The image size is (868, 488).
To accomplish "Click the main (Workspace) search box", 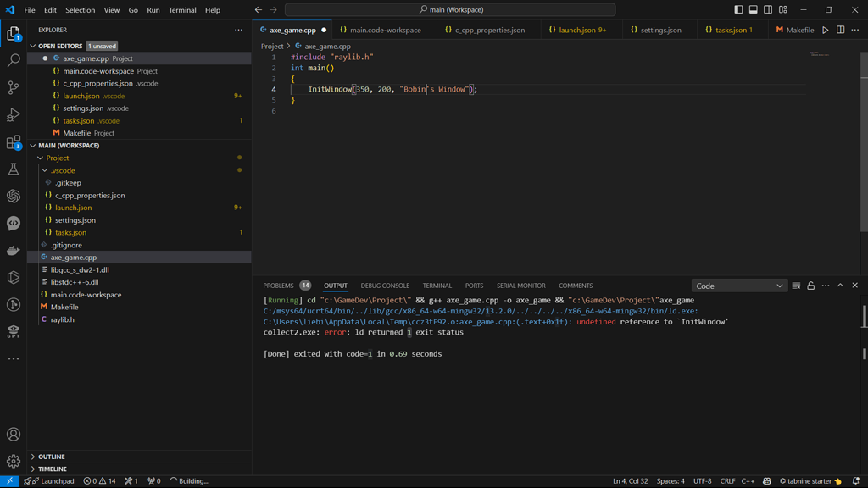I will pyautogui.click(x=450, y=10).
